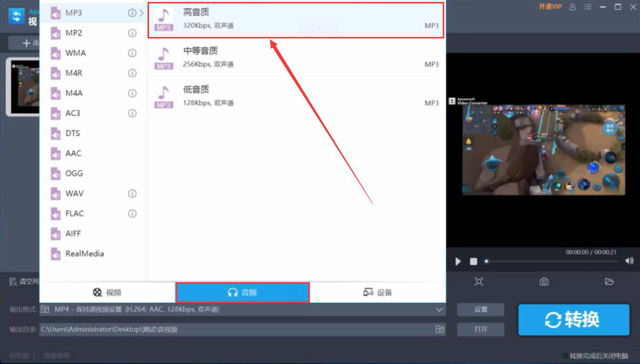Select the video file thumbnail in list
Screen dimensions: 640x364
(23, 87)
